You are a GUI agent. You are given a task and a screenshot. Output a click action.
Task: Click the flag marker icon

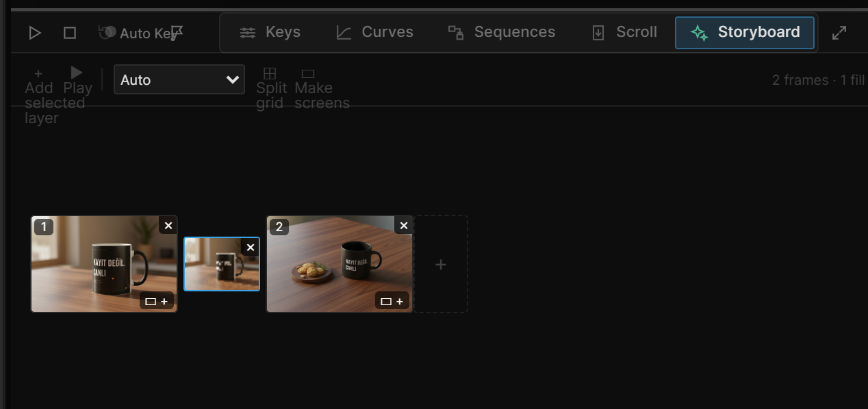click(x=177, y=32)
